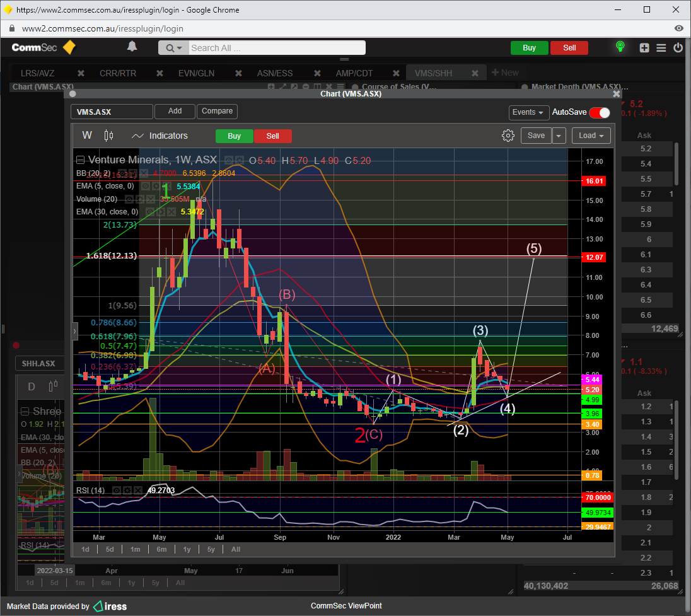The image size is (691, 616).
Task: Close the VMS/SHH tab
Action: click(475, 73)
